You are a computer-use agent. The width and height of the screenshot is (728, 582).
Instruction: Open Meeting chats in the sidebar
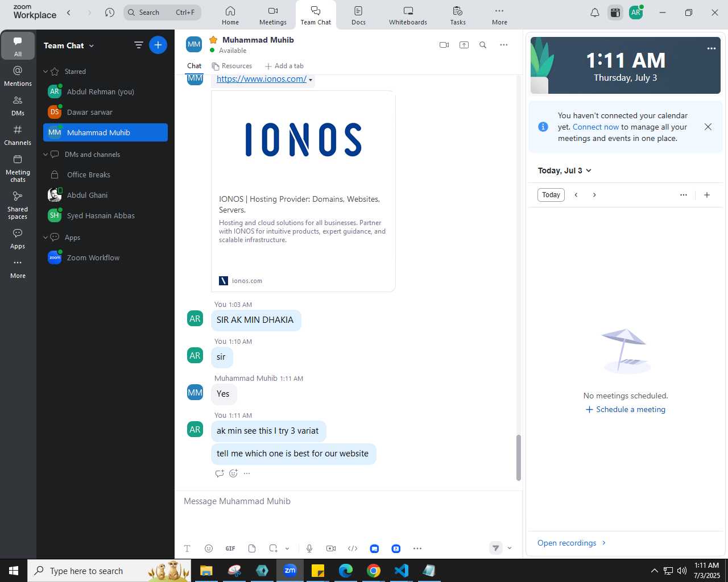[x=18, y=168]
